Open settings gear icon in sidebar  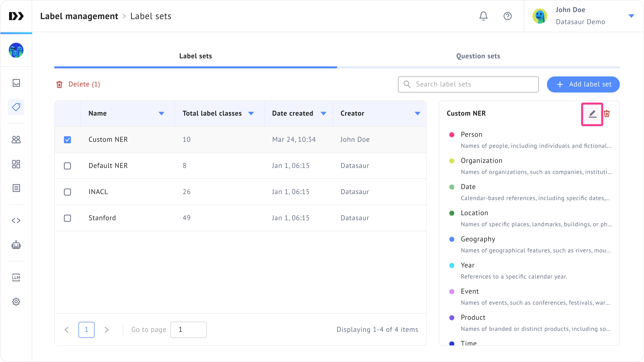[x=16, y=302]
